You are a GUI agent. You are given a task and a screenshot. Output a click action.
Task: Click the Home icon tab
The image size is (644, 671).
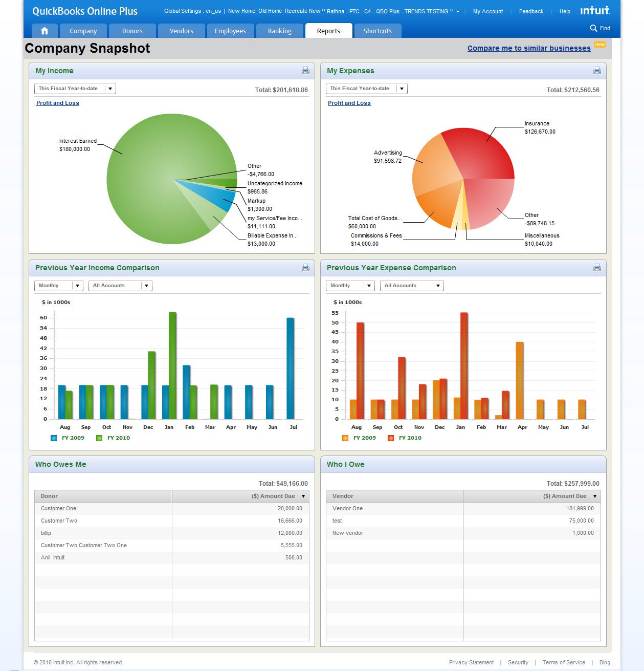(x=45, y=31)
